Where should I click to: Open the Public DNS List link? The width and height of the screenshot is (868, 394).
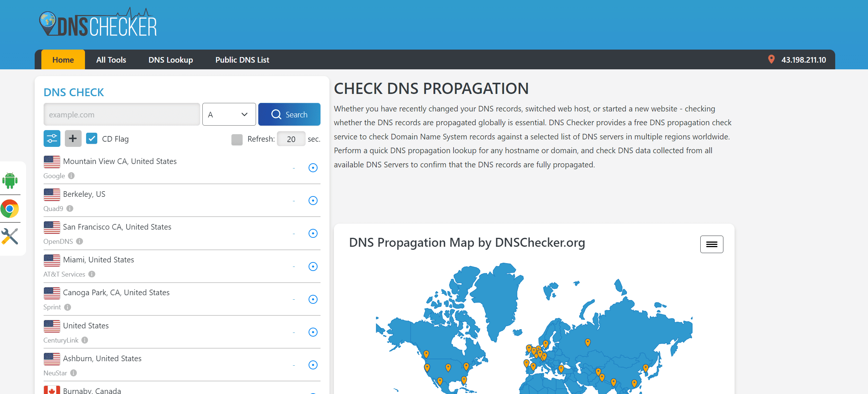tap(242, 60)
